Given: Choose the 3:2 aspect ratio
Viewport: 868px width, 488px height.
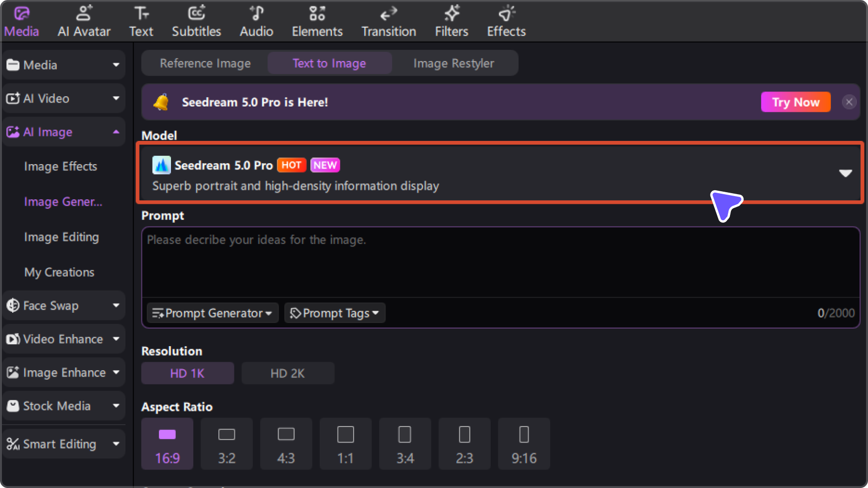Looking at the screenshot, I should coord(227,444).
